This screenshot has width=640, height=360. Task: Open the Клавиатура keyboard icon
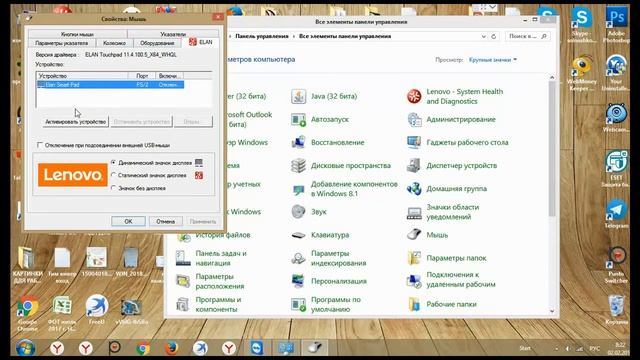pyautogui.click(x=298, y=235)
